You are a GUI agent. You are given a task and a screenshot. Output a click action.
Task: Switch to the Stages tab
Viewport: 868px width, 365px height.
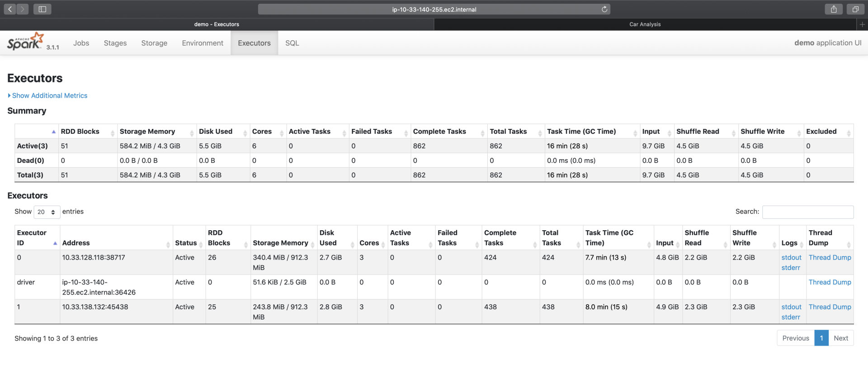click(115, 43)
